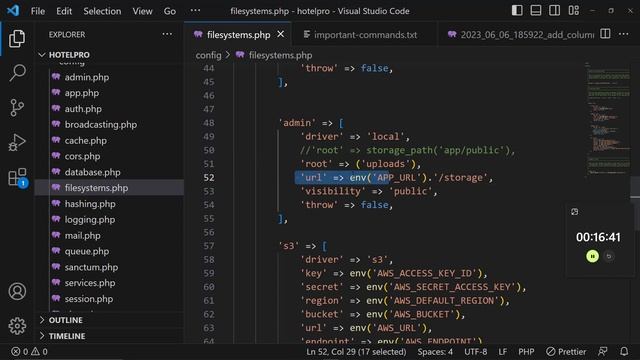
Task: Toggle secondary side bar layout icon
Action: 554,11
